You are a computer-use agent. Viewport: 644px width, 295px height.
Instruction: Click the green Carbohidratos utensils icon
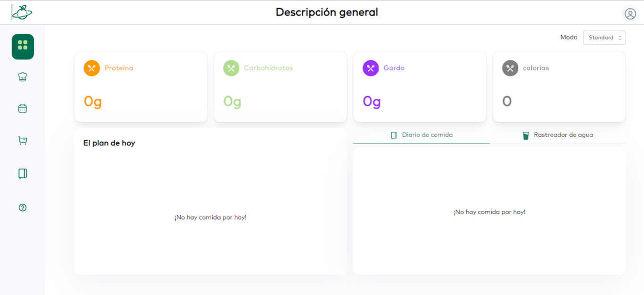[x=231, y=68]
